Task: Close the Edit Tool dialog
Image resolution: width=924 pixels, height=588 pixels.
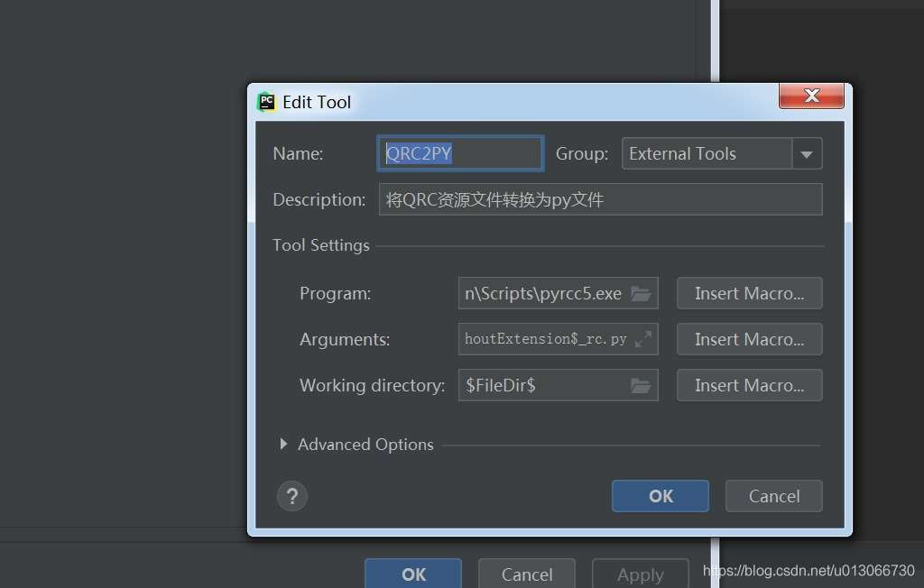Action: [811, 96]
